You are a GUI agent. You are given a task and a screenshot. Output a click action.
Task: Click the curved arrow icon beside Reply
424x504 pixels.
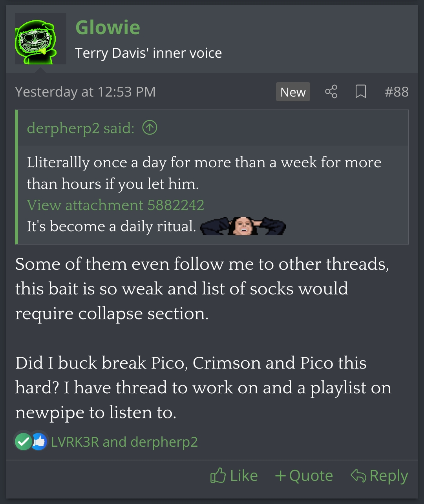click(358, 476)
